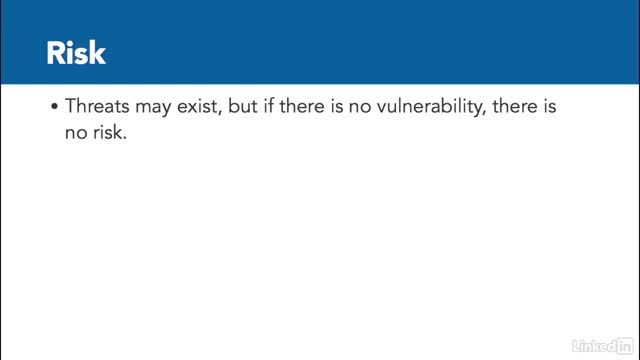Click the 'Linked' text of the watermark

594,347
